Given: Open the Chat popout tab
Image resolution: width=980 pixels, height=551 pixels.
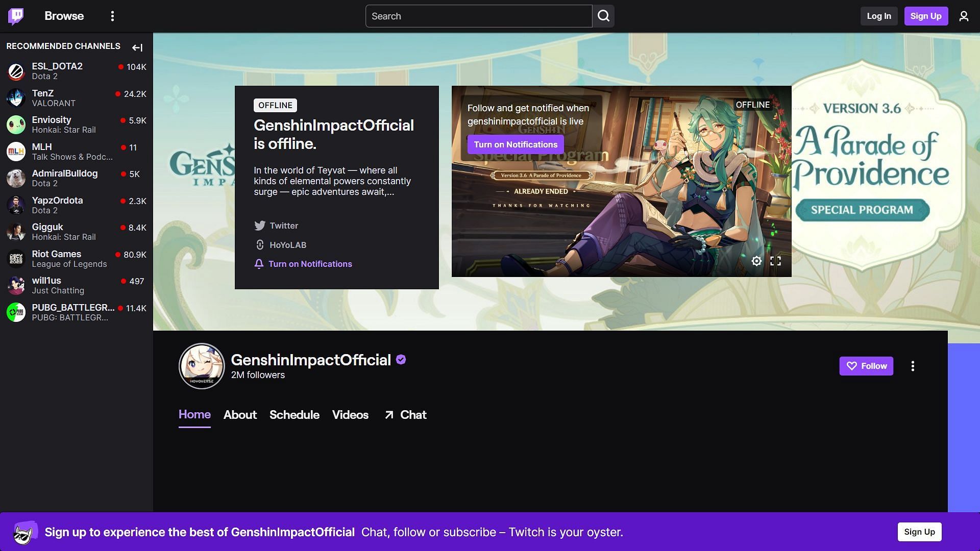Looking at the screenshot, I should tap(405, 415).
